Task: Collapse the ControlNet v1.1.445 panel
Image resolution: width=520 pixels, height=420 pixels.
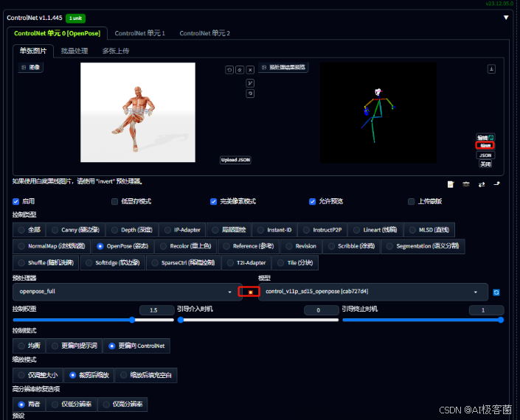Action: click(x=506, y=18)
